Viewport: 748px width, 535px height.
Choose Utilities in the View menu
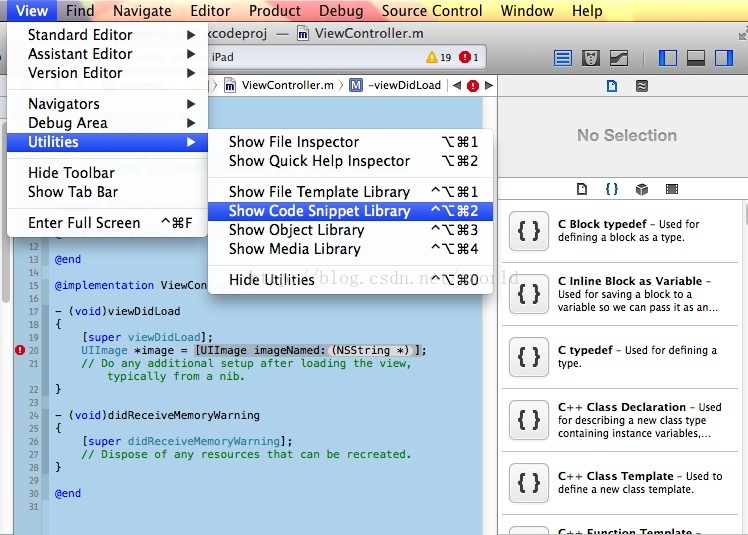107,142
